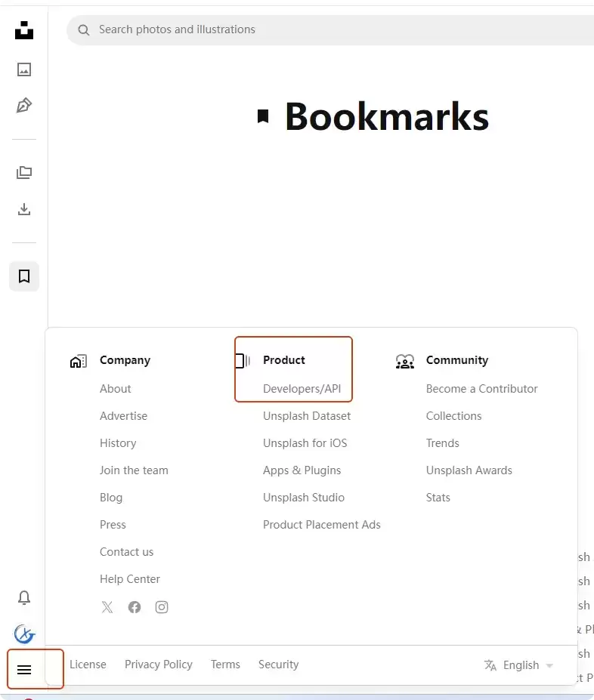594x700 pixels.
Task: Click the Product heading
Action: 284,360
